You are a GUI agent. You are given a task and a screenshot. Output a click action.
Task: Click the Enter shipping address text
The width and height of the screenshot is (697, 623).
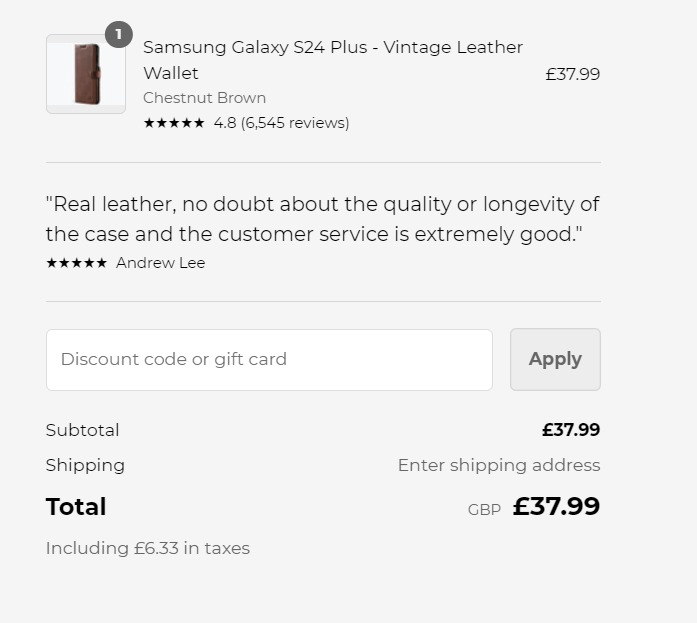coord(499,465)
